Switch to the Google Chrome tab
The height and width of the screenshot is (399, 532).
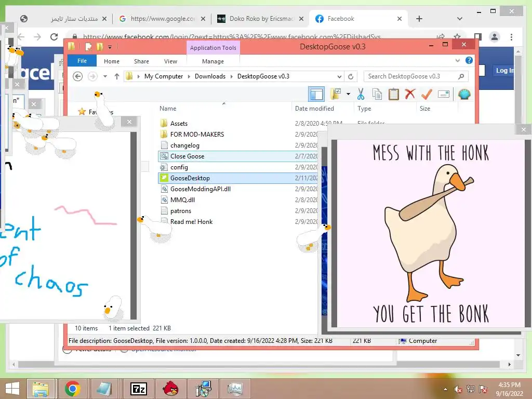pyautogui.click(x=162, y=19)
